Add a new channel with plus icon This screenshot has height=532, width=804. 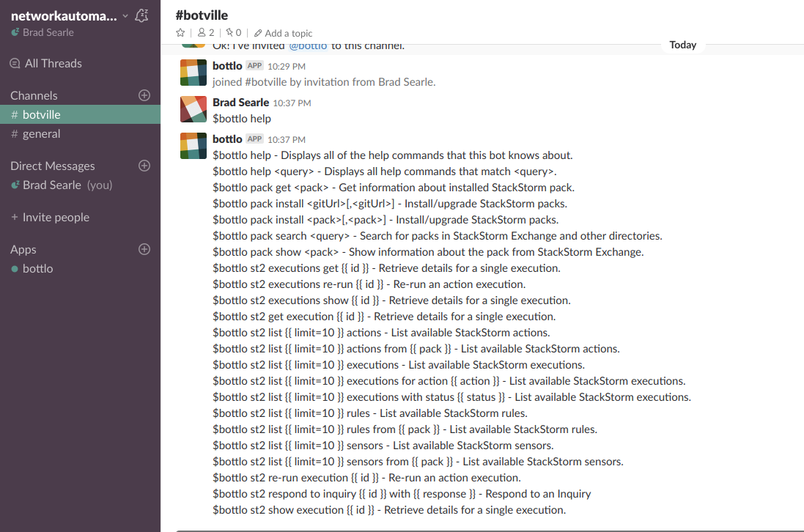coord(144,95)
